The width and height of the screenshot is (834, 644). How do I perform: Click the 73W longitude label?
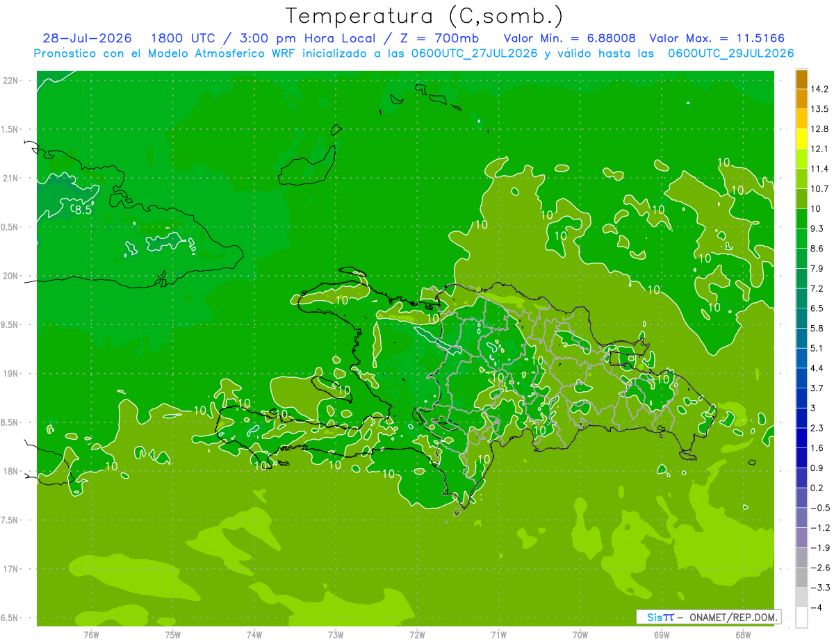(336, 634)
